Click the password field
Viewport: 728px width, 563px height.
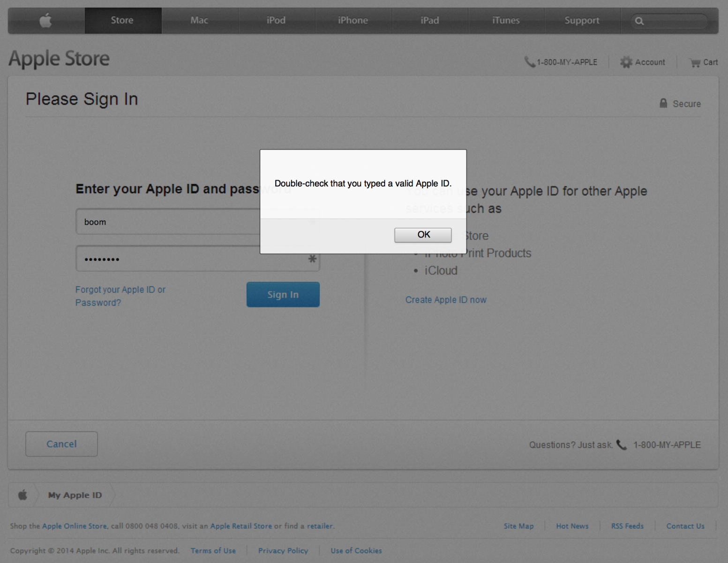click(198, 259)
